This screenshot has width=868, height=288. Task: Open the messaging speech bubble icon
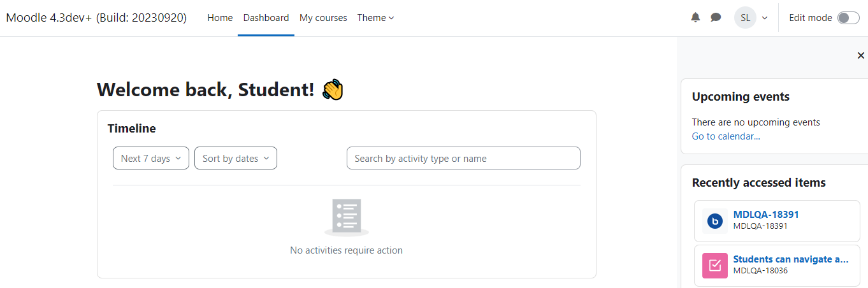coord(716,18)
